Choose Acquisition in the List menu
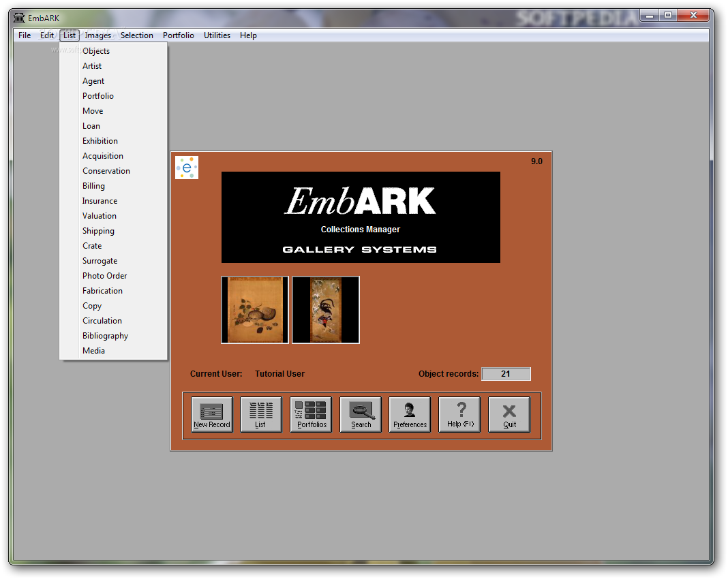728x579 pixels. click(113, 156)
